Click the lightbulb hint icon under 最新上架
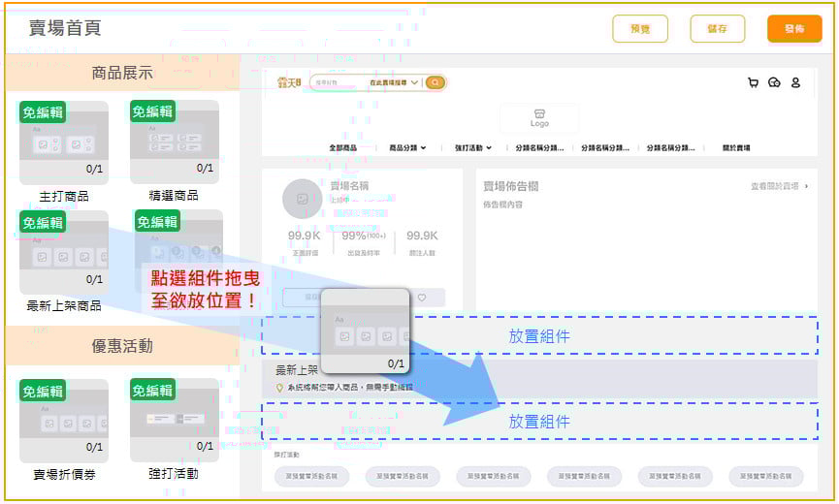The width and height of the screenshot is (839, 504). coord(280,388)
